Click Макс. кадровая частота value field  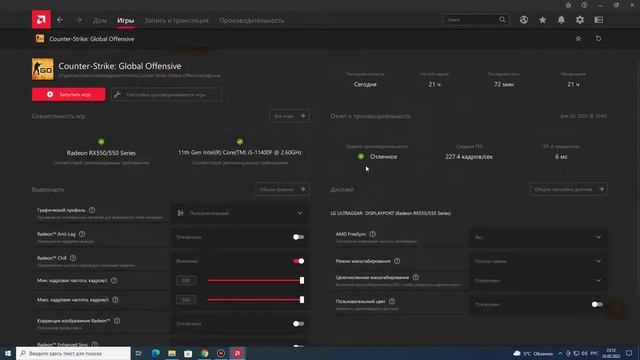click(186, 300)
